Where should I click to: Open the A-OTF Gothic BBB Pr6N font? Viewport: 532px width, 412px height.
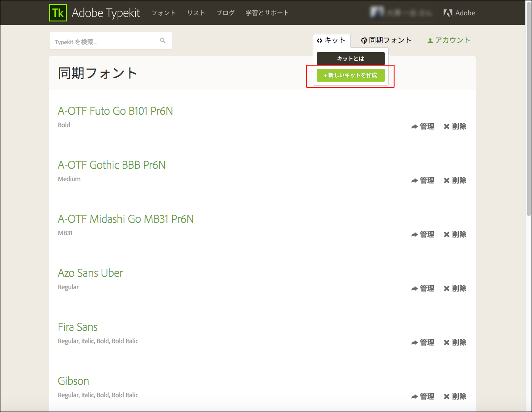[112, 165]
